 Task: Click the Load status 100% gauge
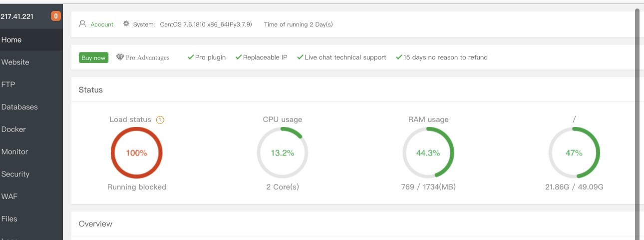[x=136, y=153]
